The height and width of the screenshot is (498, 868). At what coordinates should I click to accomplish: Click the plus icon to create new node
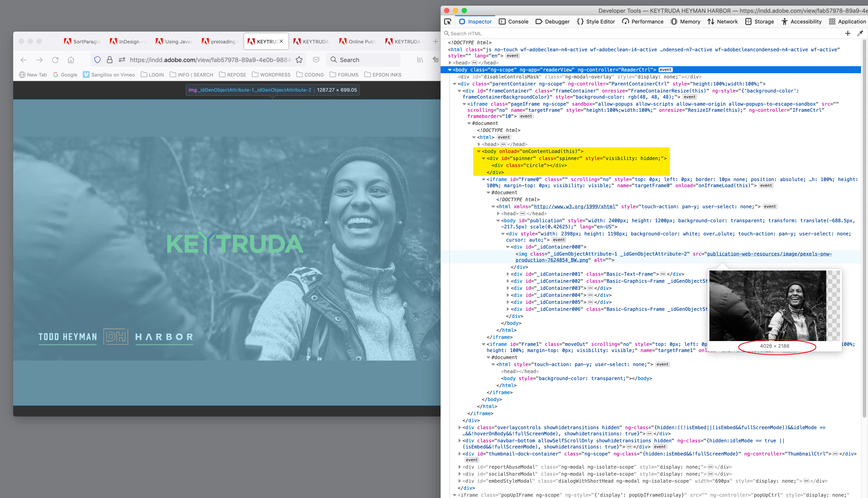tap(847, 33)
